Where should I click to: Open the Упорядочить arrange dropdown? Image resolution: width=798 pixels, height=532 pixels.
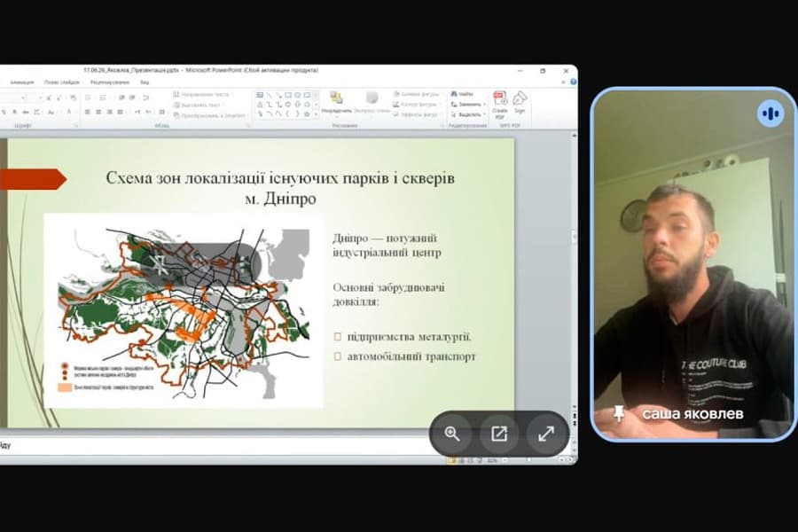click(x=336, y=104)
